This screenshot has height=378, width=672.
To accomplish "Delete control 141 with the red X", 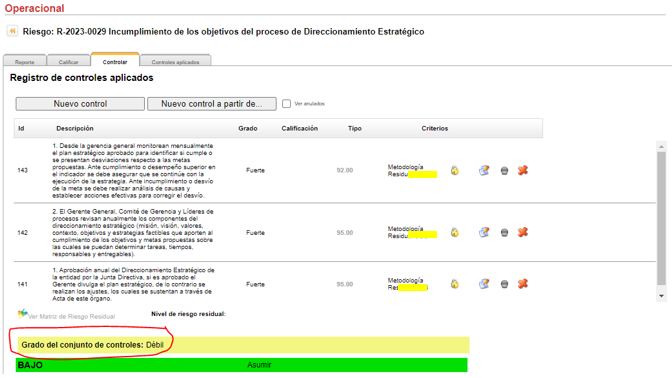I will click(x=522, y=284).
